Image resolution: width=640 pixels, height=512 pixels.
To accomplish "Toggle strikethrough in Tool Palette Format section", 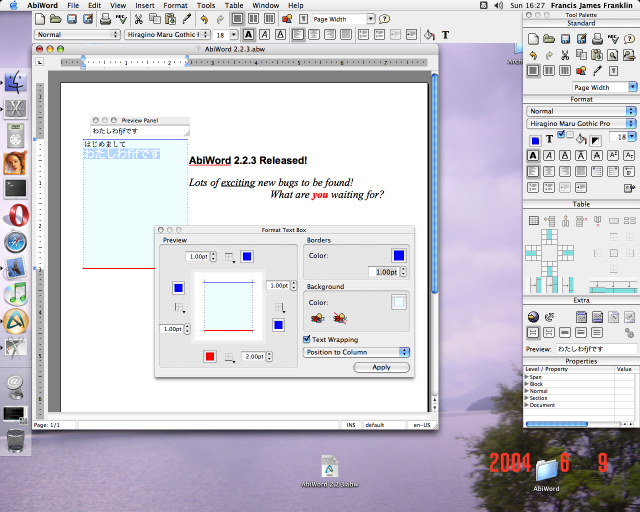I will pyautogui.click(x=597, y=156).
